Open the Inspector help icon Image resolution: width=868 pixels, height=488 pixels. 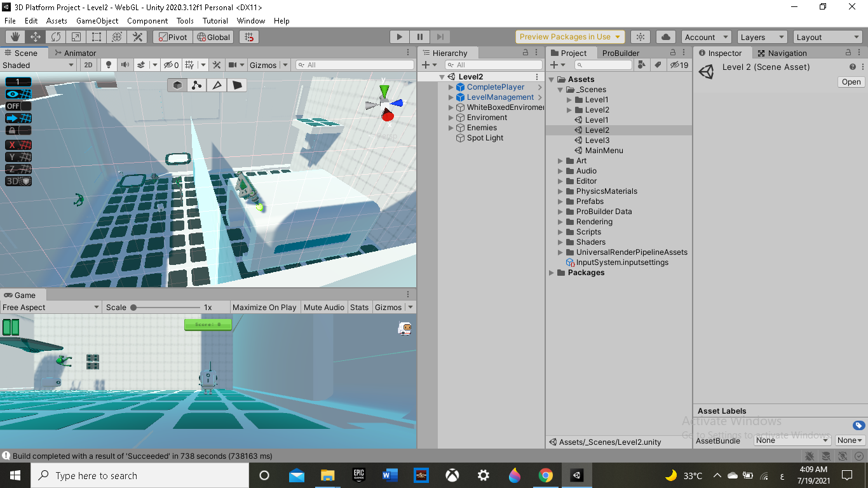click(853, 67)
